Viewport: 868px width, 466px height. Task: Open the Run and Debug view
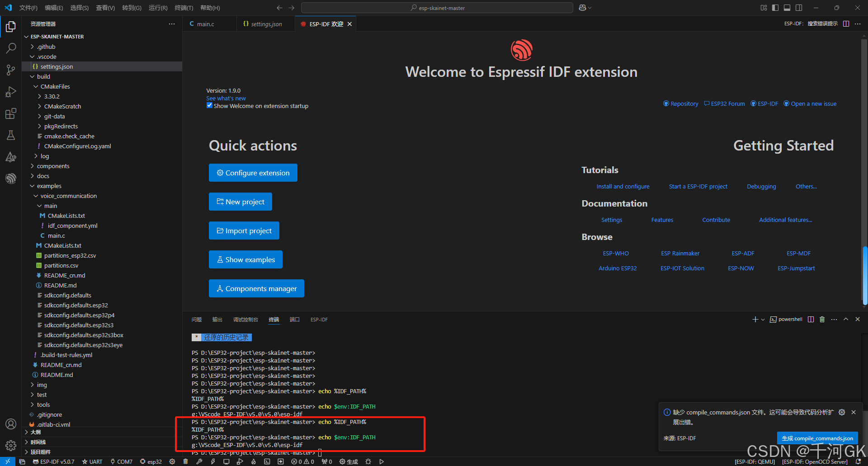[x=11, y=92]
